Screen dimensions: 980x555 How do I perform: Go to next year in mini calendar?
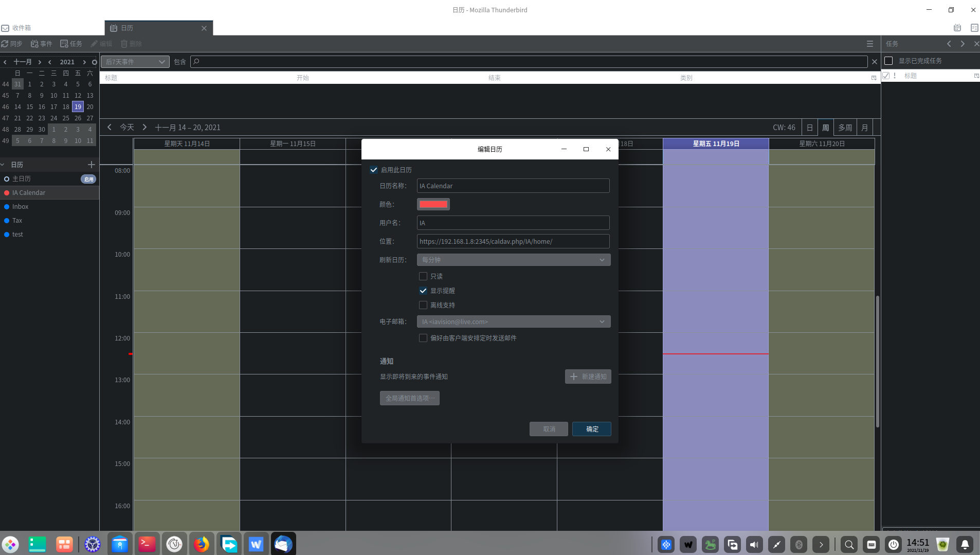point(84,62)
